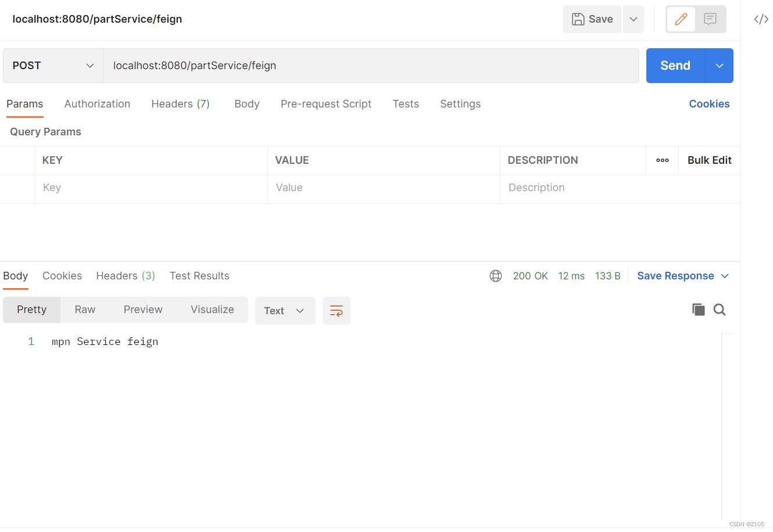The image size is (773, 532).
Task: Switch to the Authorization tab
Action: coord(97,104)
